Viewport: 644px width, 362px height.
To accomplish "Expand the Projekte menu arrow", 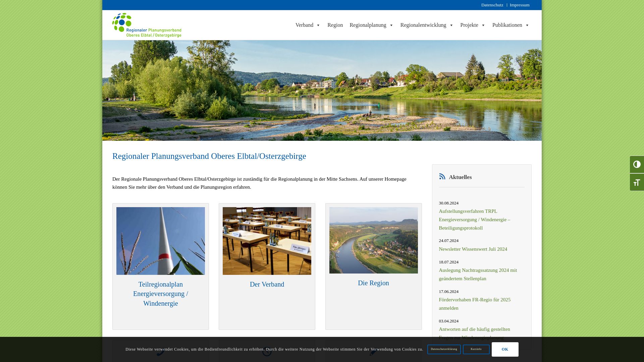I will point(483,25).
